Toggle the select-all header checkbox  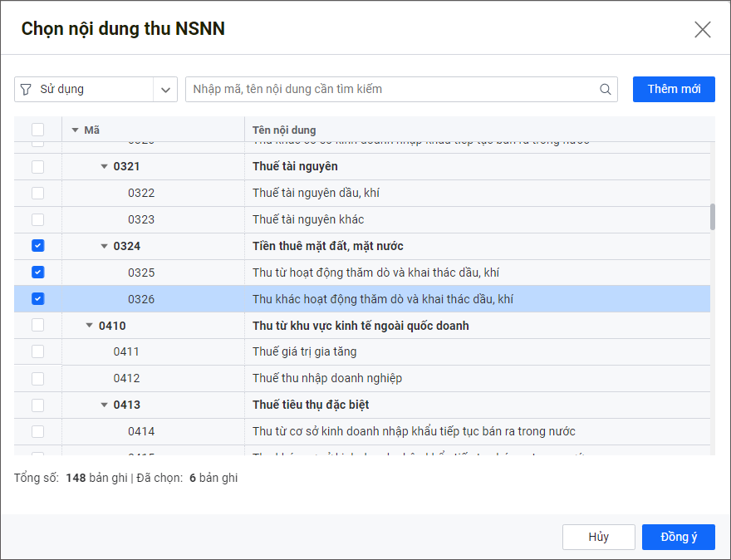pyautogui.click(x=38, y=130)
